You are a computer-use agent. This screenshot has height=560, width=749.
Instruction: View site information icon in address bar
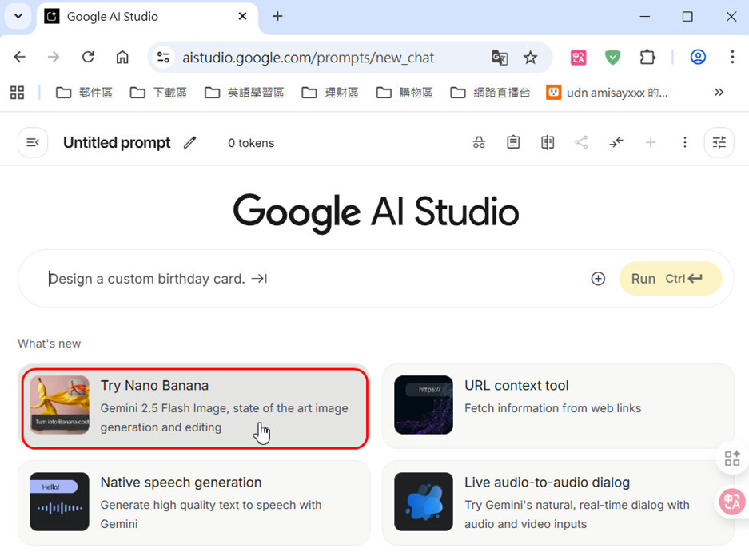pyautogui.click(x=163, y=58)
